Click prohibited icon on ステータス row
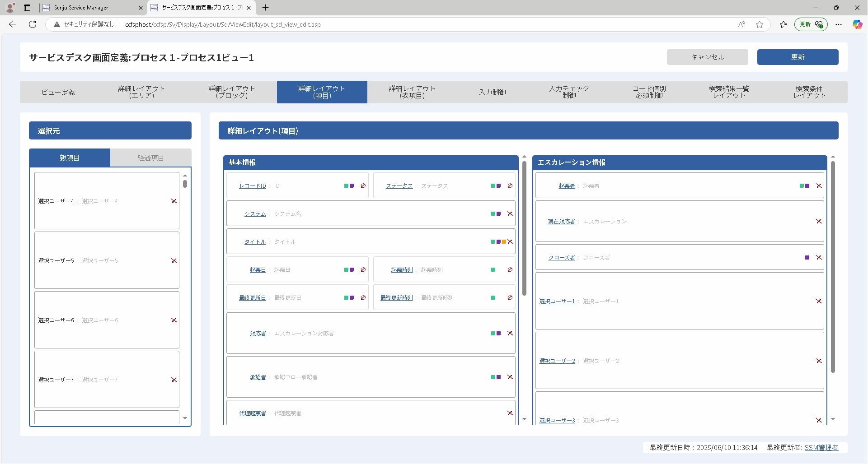The width and height of the screenshot is (868, 464). pyautogui.click(x=510, y=186)
